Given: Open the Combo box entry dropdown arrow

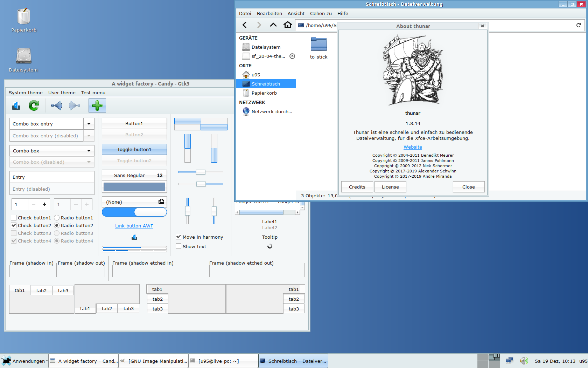Looking at the screenshot, I should point(89,124).
